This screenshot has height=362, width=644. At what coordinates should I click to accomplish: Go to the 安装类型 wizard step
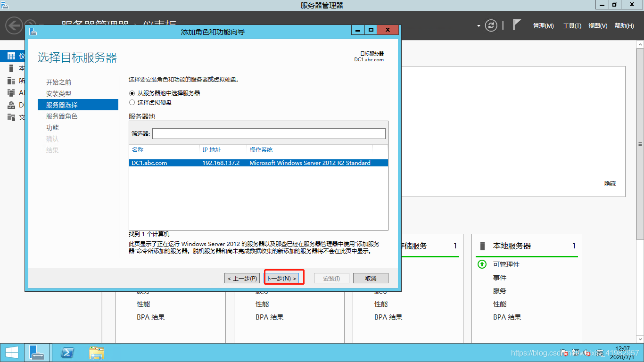coord(59,93)
